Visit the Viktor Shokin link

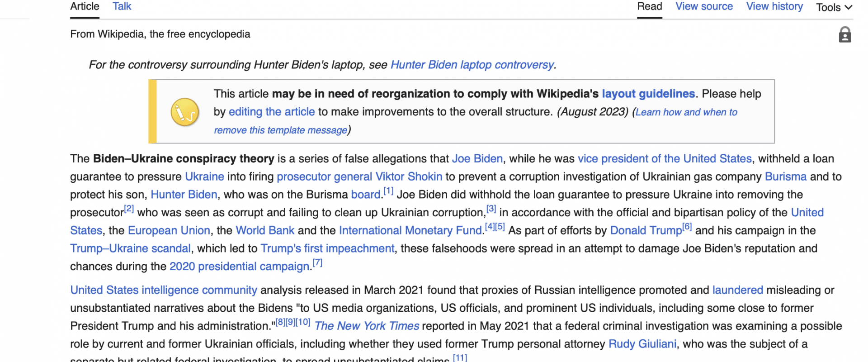(409, 176)
